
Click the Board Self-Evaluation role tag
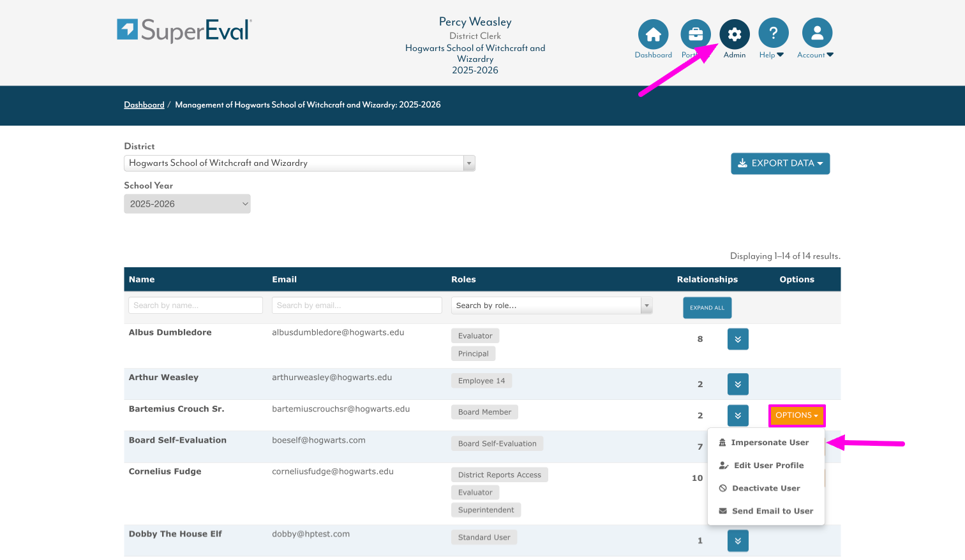pos(497,443)
